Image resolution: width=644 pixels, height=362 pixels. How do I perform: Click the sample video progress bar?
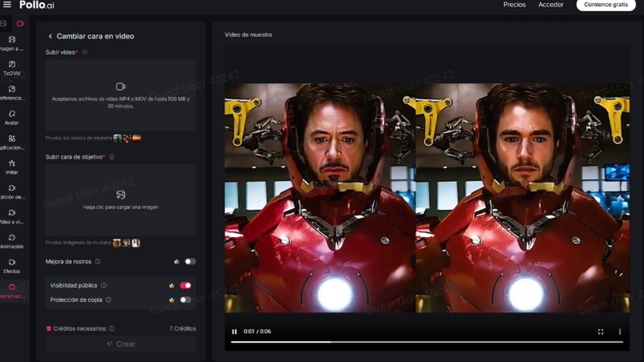point(427,342)
